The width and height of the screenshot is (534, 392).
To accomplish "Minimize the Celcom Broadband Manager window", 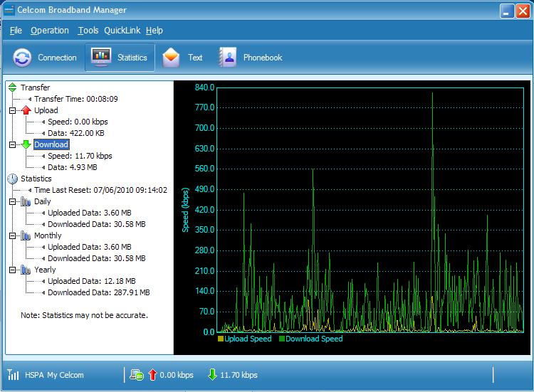I will (506, 11).
